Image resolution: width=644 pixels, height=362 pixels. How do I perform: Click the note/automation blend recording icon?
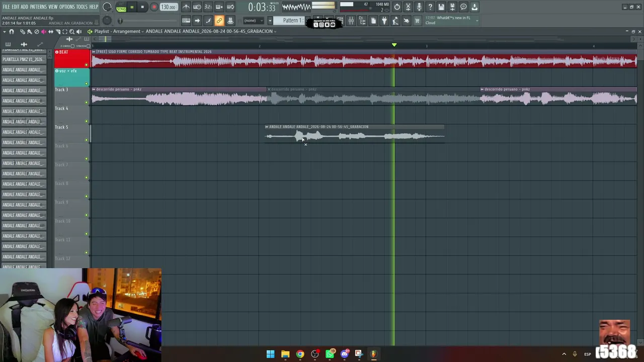208,21
